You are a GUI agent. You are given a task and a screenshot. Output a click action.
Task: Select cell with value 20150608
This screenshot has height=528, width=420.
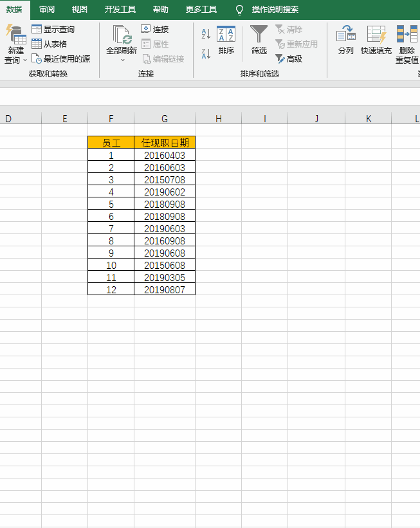[x=165, y=265]
